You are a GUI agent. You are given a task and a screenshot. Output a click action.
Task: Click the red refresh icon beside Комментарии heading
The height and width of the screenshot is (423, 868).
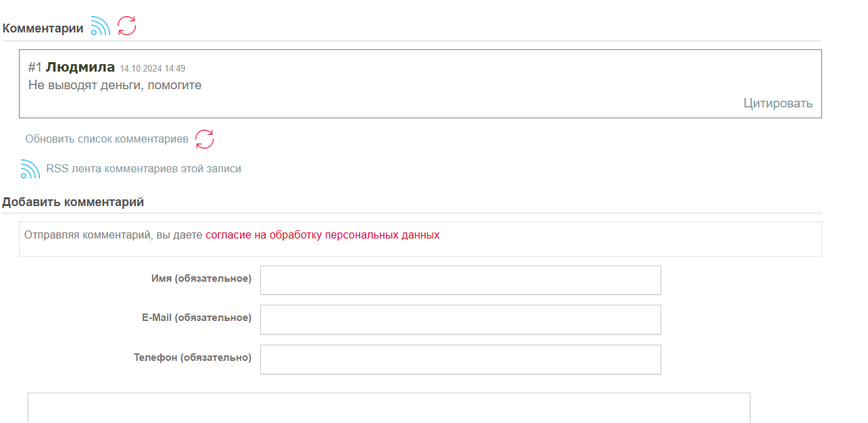coord(127,26)
